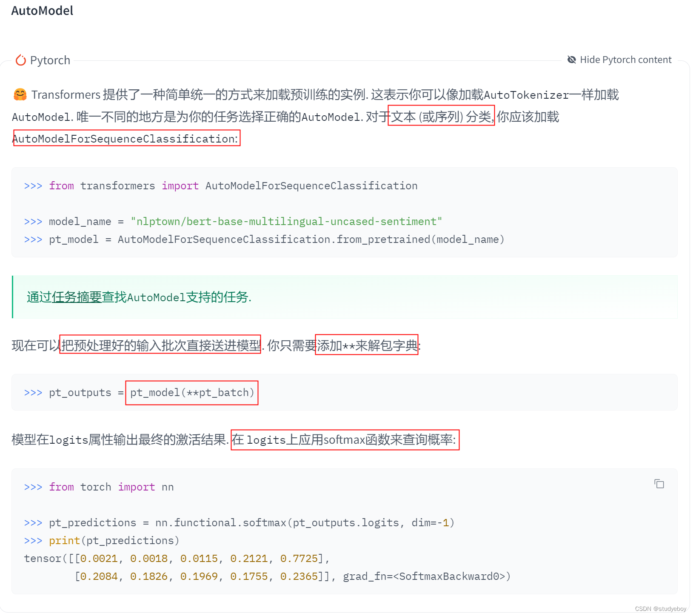
Task: Click the Pytorch section label
Action: click(50, 60)
